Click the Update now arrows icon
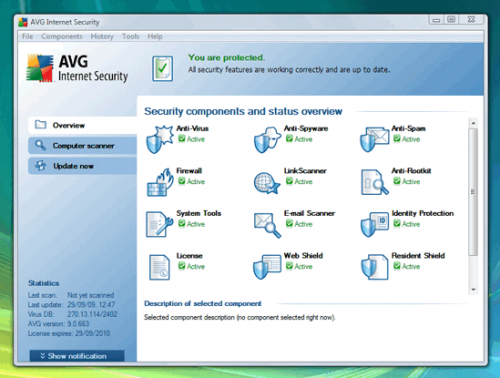 point(41,165)
